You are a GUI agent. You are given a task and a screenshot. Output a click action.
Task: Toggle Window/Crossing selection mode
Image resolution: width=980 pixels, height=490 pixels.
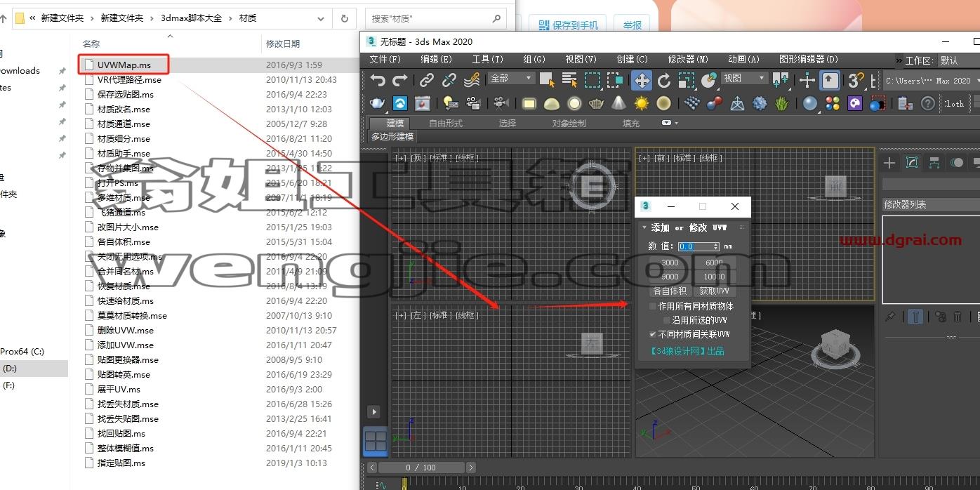pos(615,80)
